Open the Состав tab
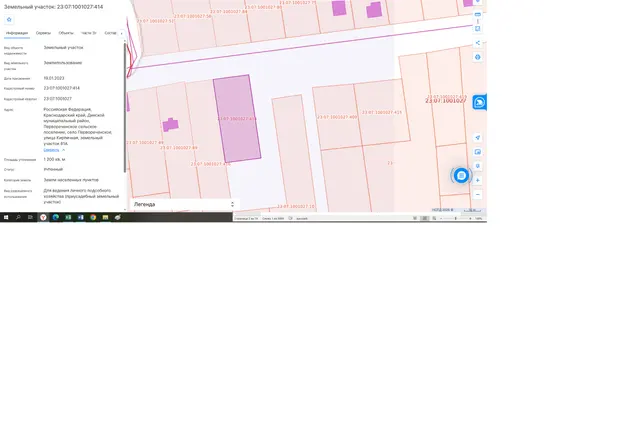This screenshot has width=640, height=430. pyautogui.click(x=110, y=33)
